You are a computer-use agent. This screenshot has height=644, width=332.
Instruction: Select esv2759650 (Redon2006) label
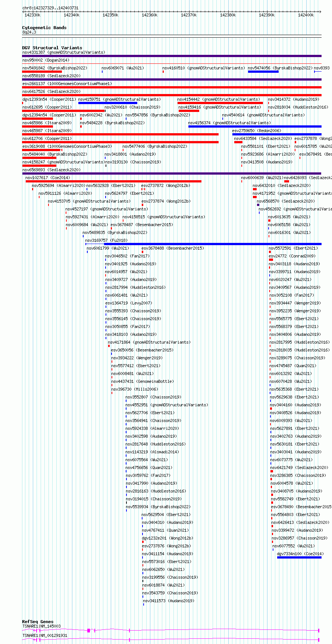[257, 131]
